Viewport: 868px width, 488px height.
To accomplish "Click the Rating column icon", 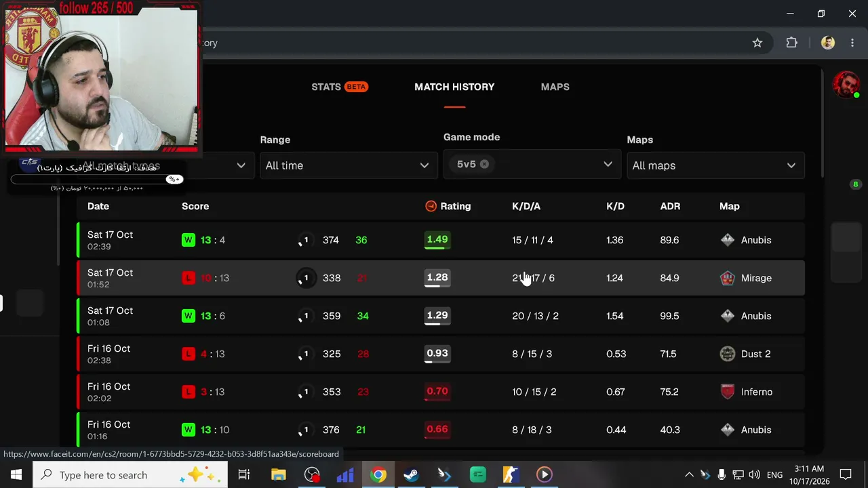I will pos(431,206).
